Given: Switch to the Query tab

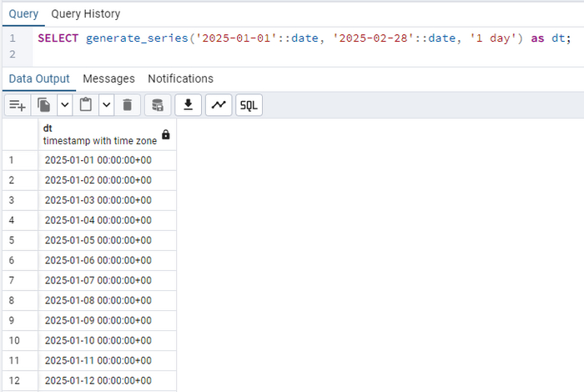Looking at the screenshot, I should 23,14.
